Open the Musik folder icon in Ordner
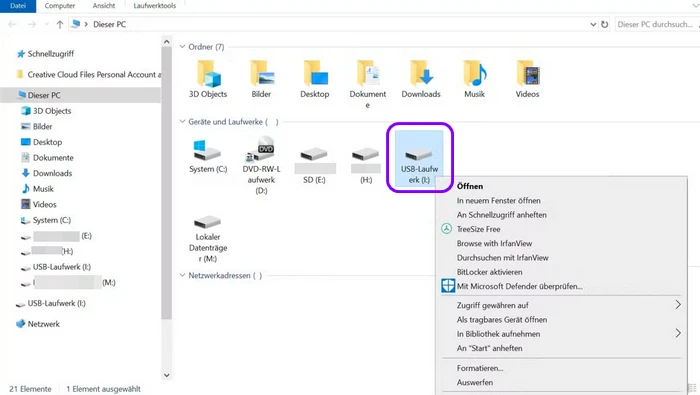 [x=475, y=74]
